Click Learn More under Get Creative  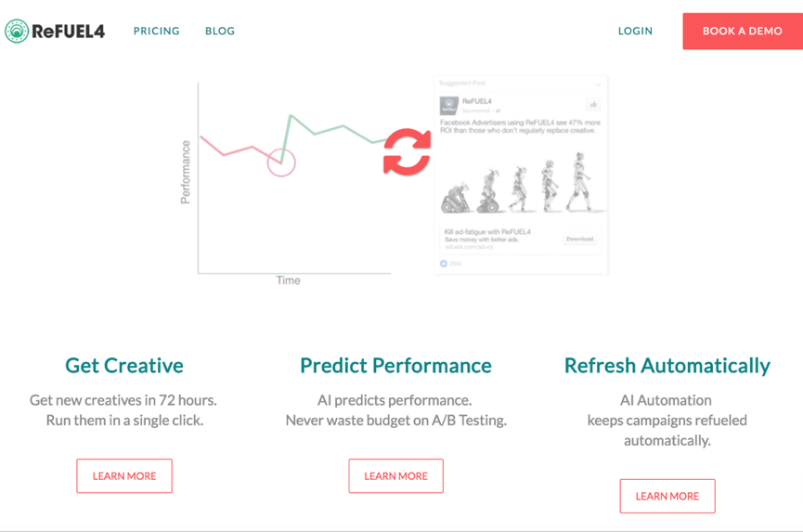[124, 475]
